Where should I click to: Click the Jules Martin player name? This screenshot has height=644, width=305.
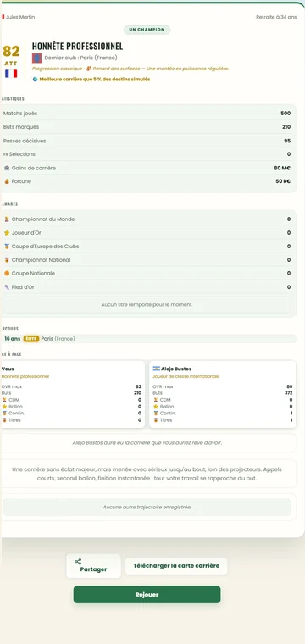[x=20, y=17]
